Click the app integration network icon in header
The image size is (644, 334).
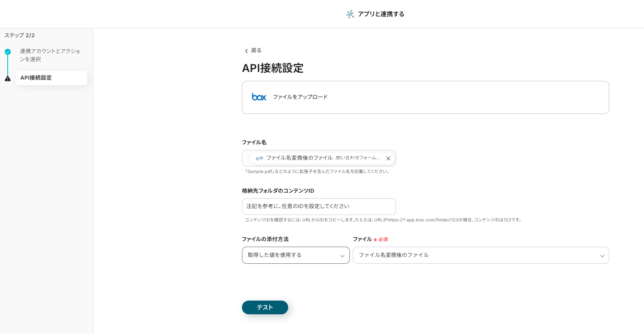(x=350, y=14)
